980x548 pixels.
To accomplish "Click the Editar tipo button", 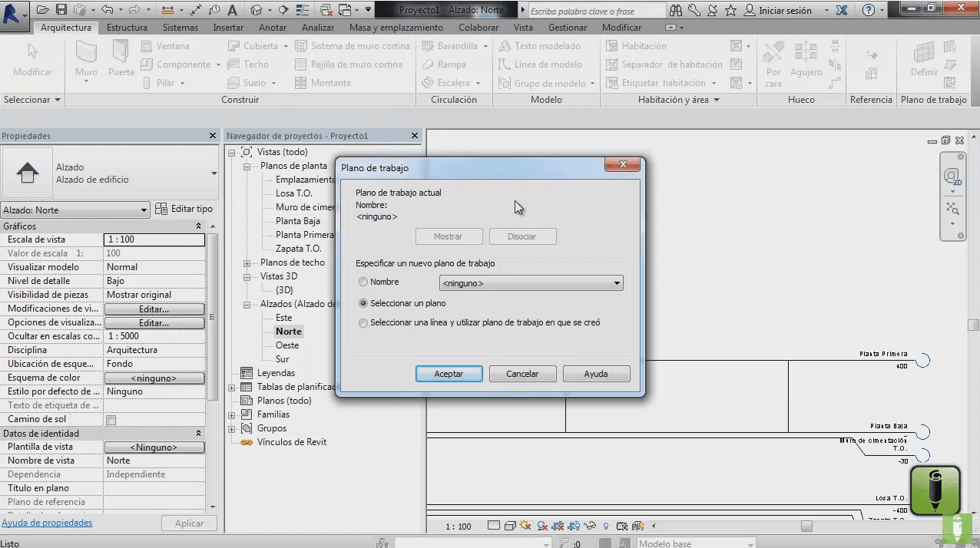I will click(x=184, y=209).
